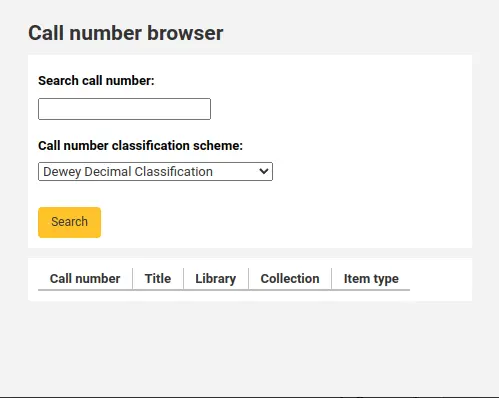Sort by Title column header
This screenshot has height=398, width=499.
tap(158, 279)
